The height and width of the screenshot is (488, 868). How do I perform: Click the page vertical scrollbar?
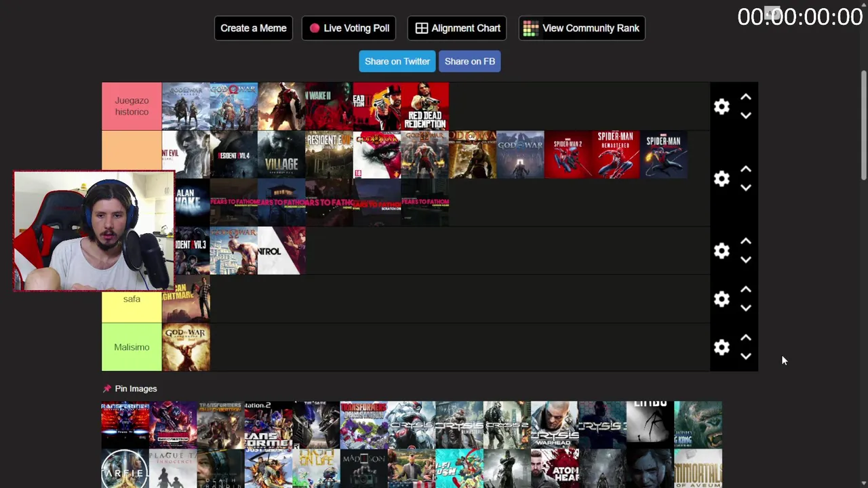tap(864, 125)
